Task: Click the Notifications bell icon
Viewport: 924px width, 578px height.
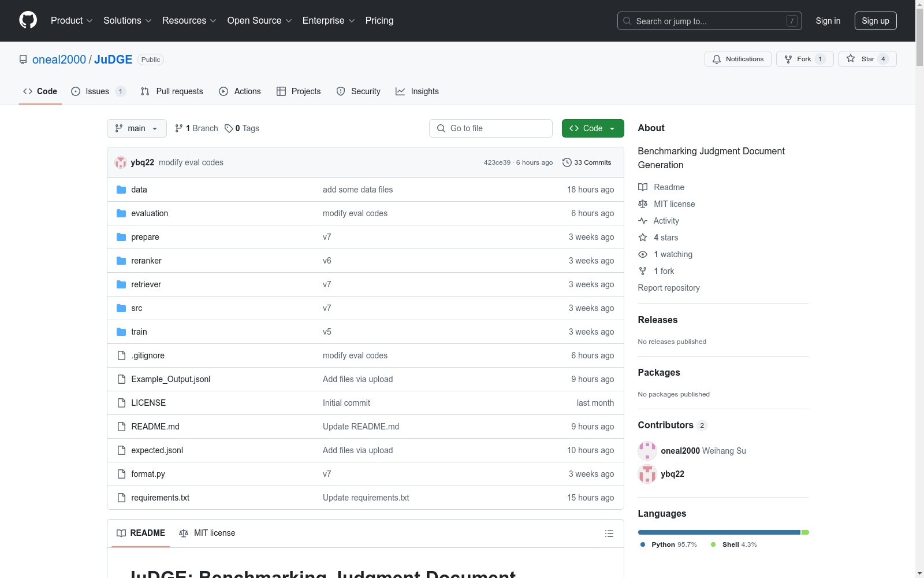Action: coord(717,59)
